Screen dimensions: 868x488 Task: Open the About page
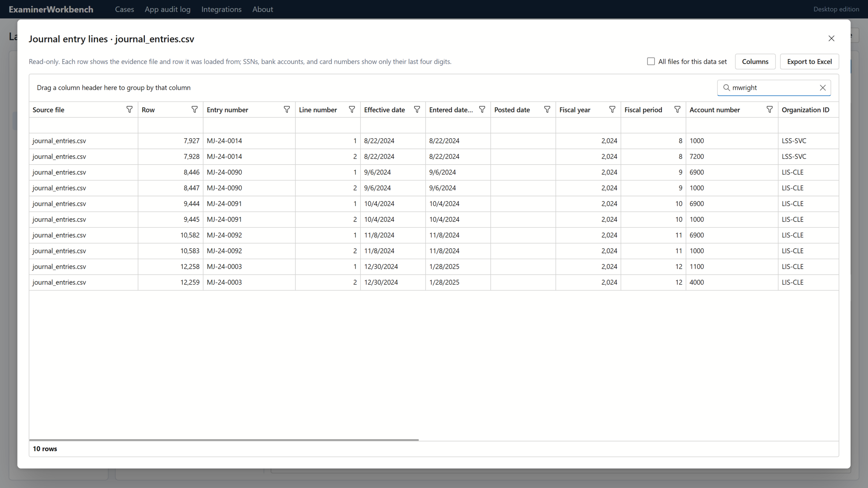(262, 9)
